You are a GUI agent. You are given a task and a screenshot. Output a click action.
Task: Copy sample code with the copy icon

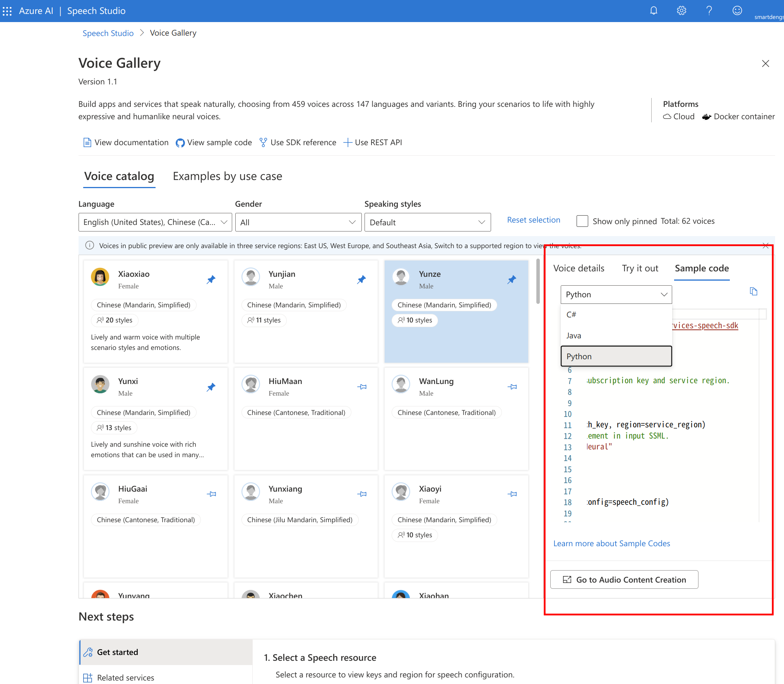[x=753, y=291]
